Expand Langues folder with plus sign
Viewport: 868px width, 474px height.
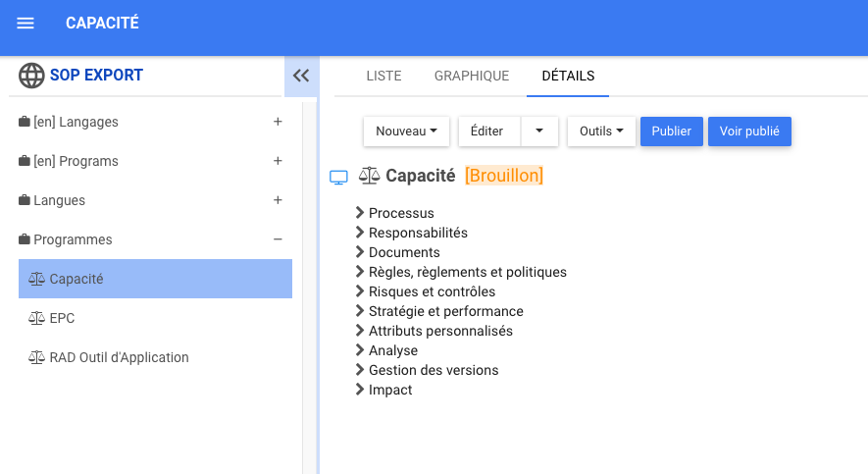pos(278,200)
